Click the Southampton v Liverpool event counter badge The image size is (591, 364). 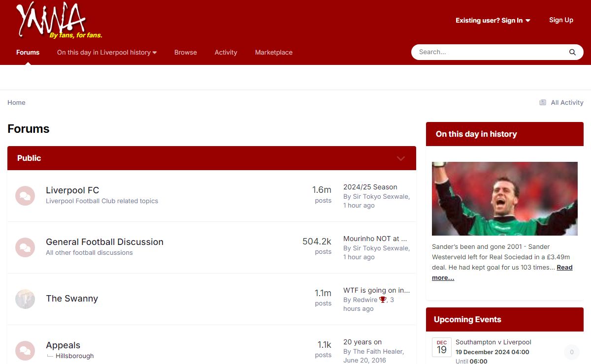click(x=571, y=352)
